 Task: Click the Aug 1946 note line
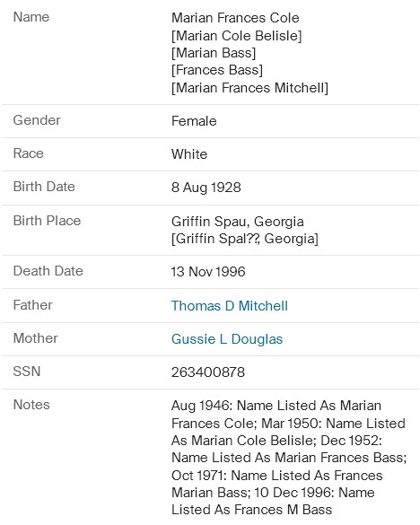[x=276, y=406]
